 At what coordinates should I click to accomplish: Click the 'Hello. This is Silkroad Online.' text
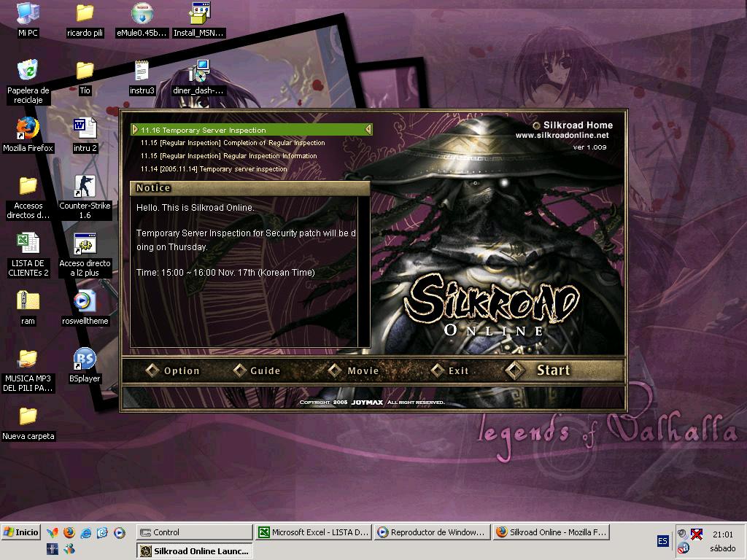(x=196, y=208)
